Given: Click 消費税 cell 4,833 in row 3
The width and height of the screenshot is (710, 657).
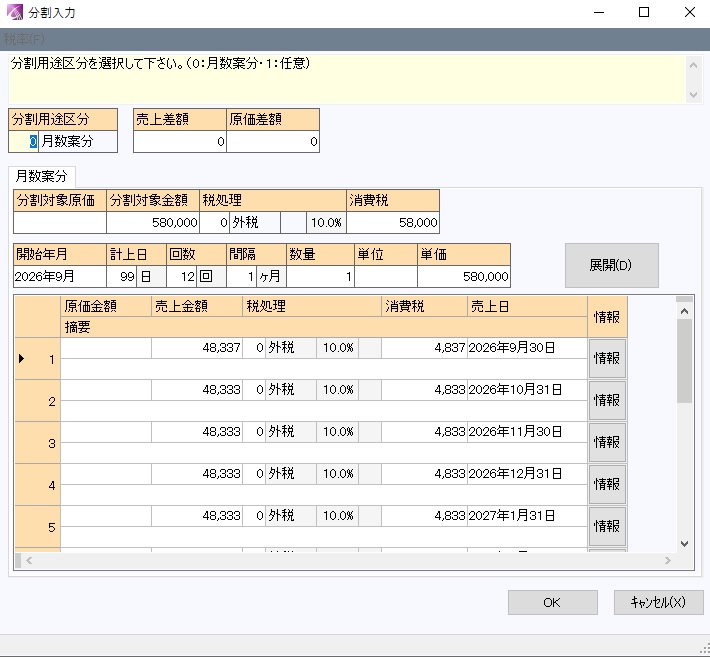Looking at the screenshot, I should (424, 432).
